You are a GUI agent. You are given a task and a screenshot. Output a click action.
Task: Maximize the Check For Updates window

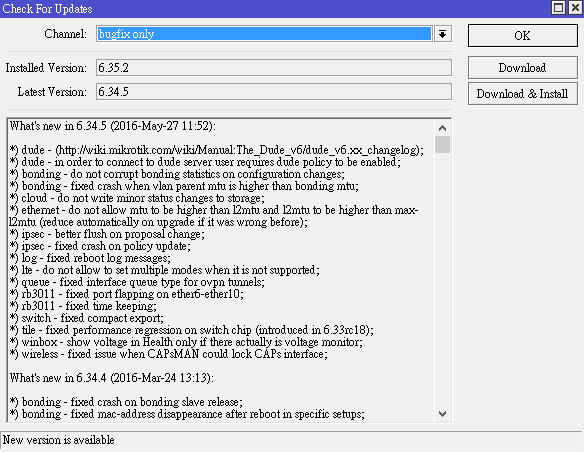pyautogui.click(x=558, y=8)
